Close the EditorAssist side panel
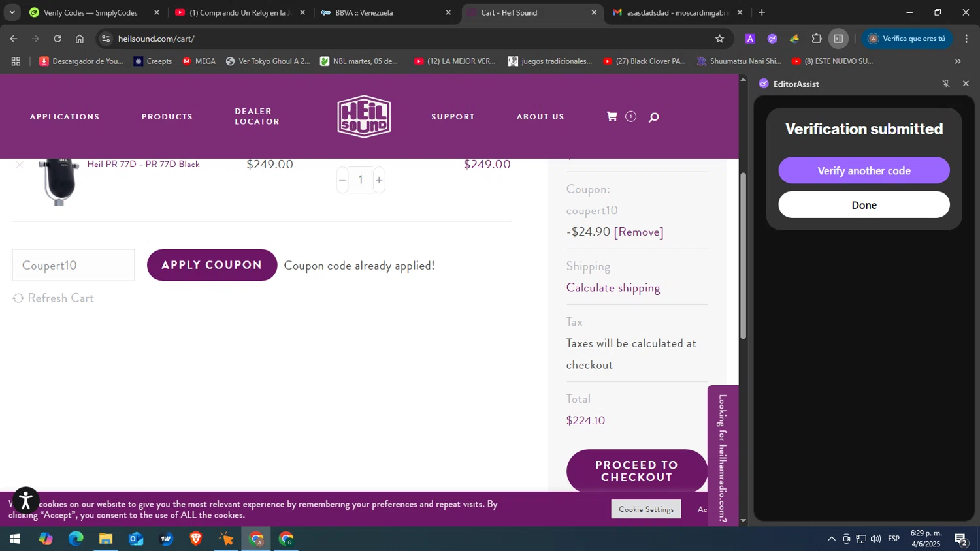Screen dimensions: 980x551 [966, 84]
